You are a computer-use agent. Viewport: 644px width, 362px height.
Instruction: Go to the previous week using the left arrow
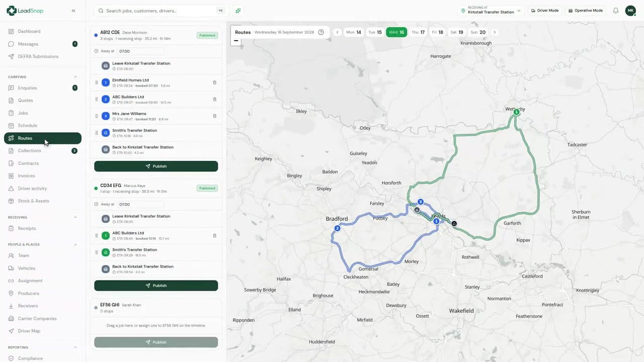coord(338,32)
